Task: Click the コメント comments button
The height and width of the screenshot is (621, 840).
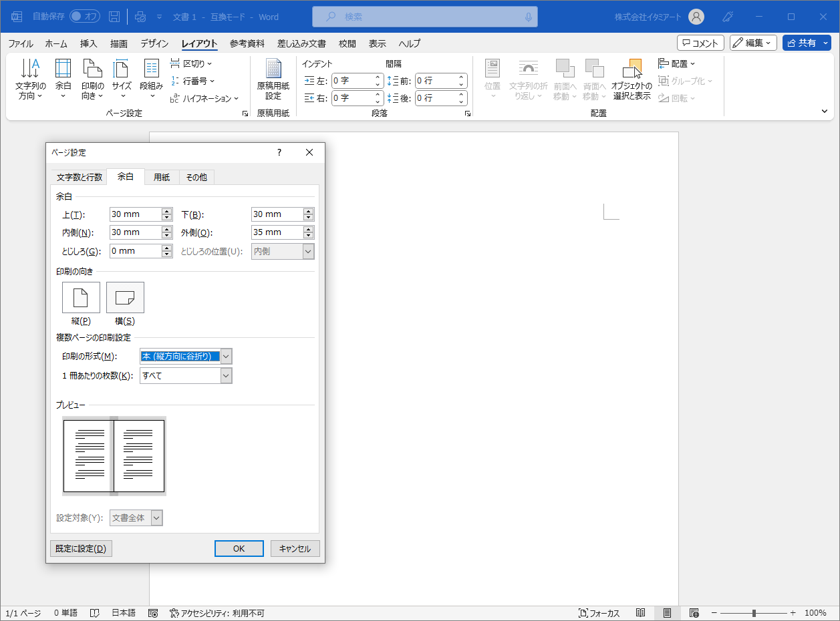Action: (701, 43)
